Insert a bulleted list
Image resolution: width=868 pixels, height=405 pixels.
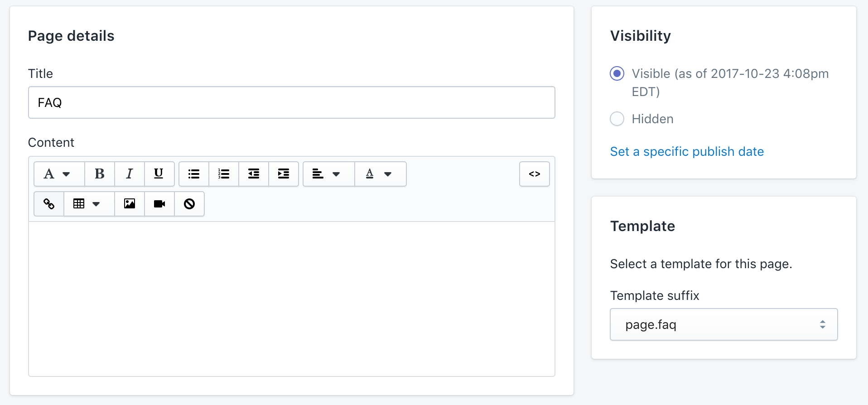[194, 174]
